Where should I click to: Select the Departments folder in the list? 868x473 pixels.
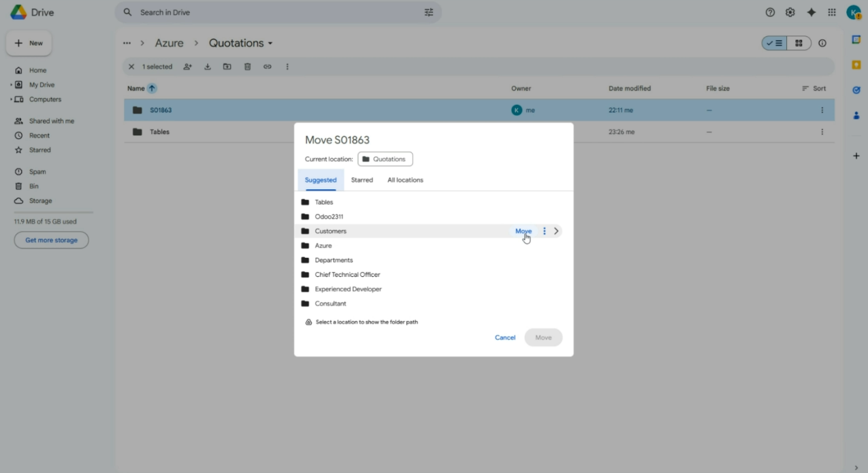click(x=334, y=260)
